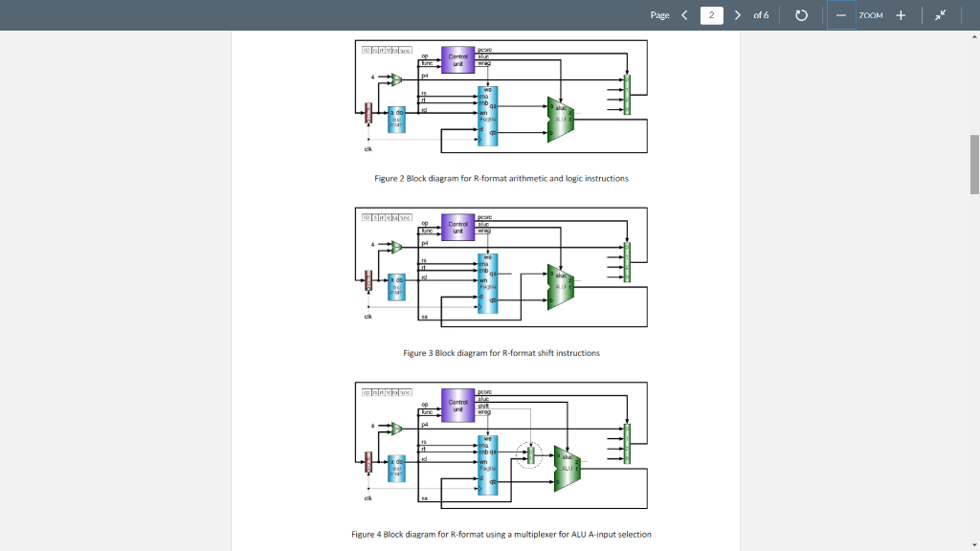The width and height of the screenshot is (980, 551).
Task: Exit full-screen view with the diagonal arrows icon
Action: [939, 14]
